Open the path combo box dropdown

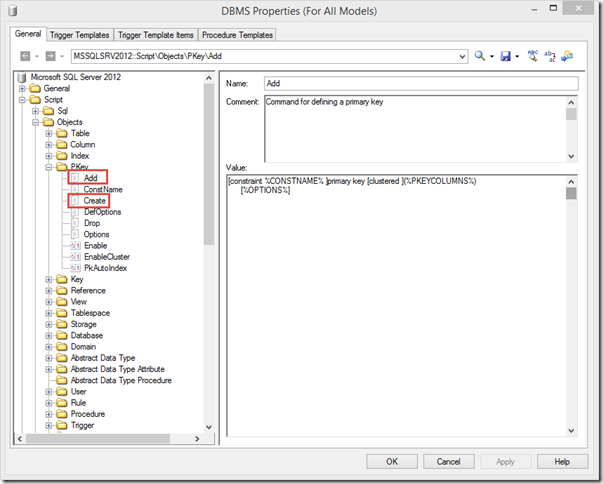pyautogui.click(x=462, y=57)
